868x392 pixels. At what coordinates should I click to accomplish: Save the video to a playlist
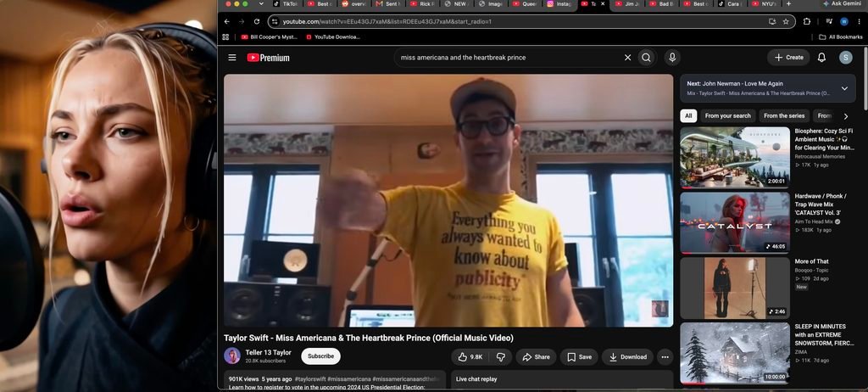pyautogui.click(x=579, y=357)
